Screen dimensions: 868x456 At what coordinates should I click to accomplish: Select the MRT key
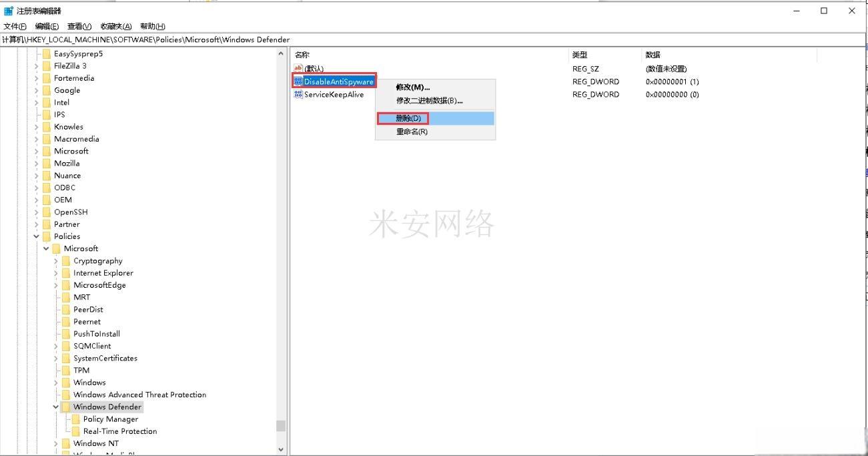tap(81, 297)
